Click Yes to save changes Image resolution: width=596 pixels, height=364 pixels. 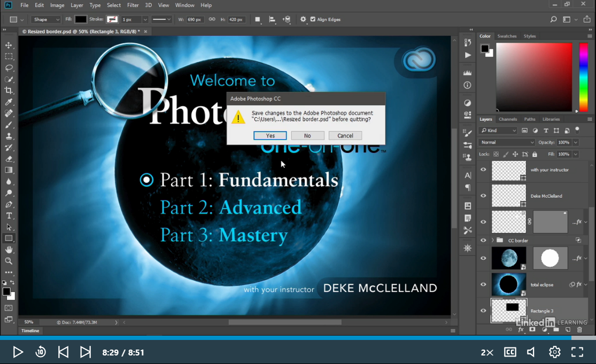[270, 136]
